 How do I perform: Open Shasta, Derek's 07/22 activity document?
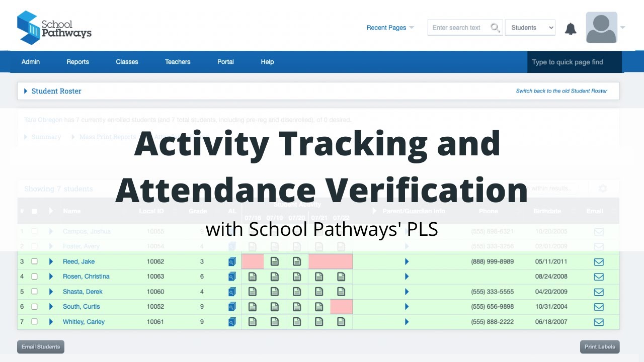[341, 292]
